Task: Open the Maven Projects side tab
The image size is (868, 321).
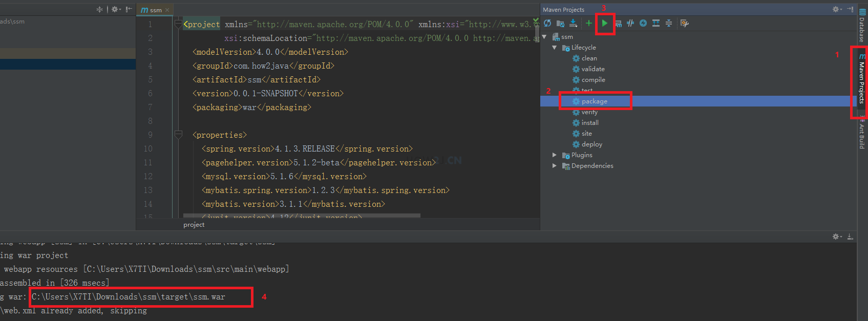Action: point(862,78)
